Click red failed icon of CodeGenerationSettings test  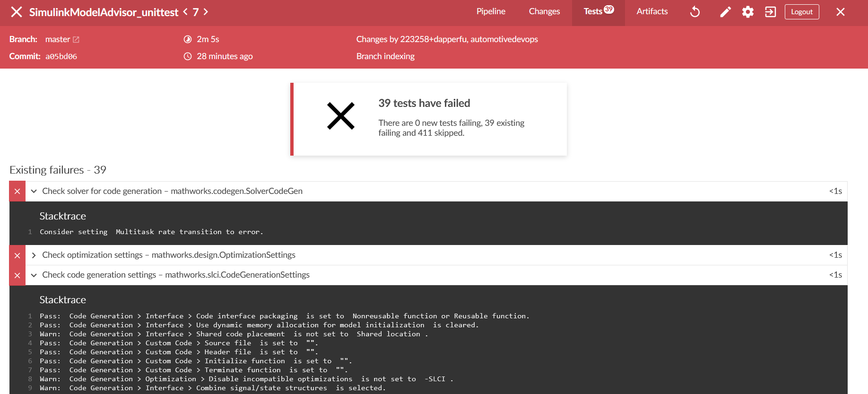[x=17, y=275]
